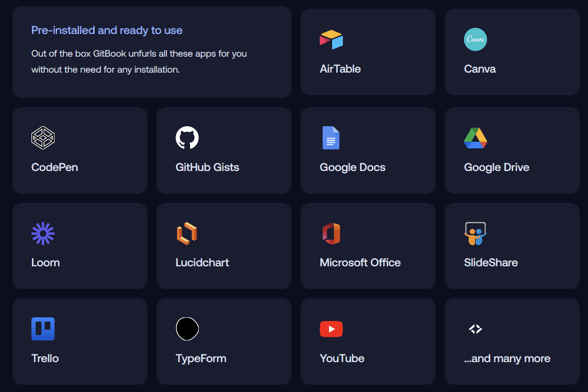Open the "...and many more" text link

(507, 359)
